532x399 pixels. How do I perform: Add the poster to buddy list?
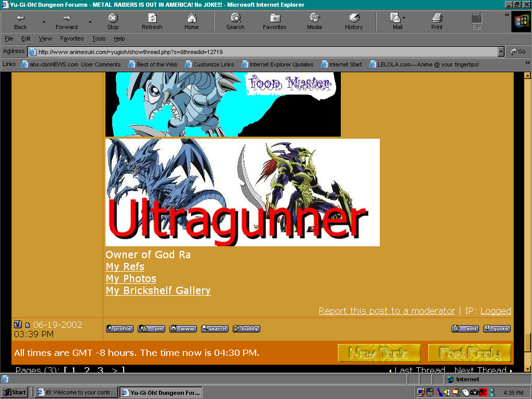point(246,328)
